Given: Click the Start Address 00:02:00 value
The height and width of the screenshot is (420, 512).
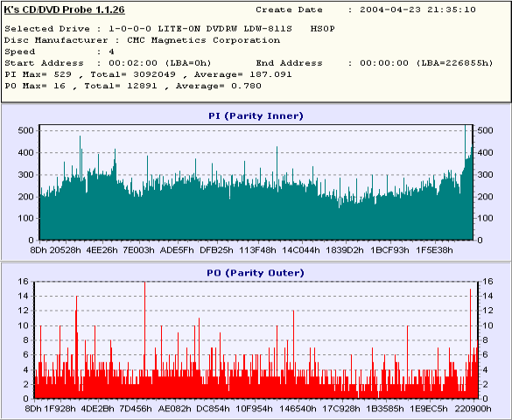Looking at the screenshot, I should tap(133, 63).
